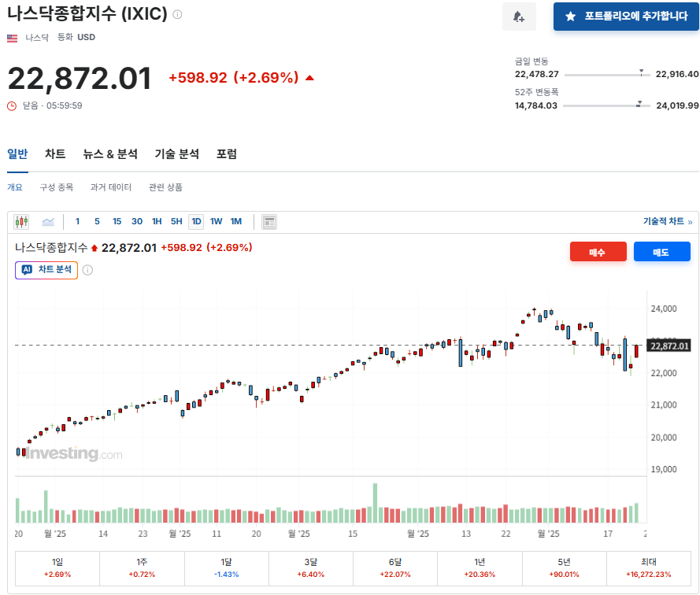Click the clock icon next to 닫음

(x=12, y=105)
